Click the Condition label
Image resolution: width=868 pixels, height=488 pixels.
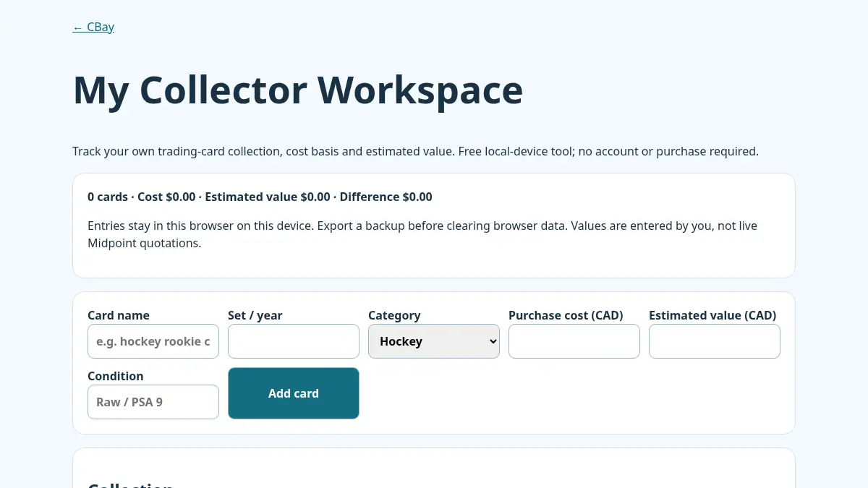point(115,376)
